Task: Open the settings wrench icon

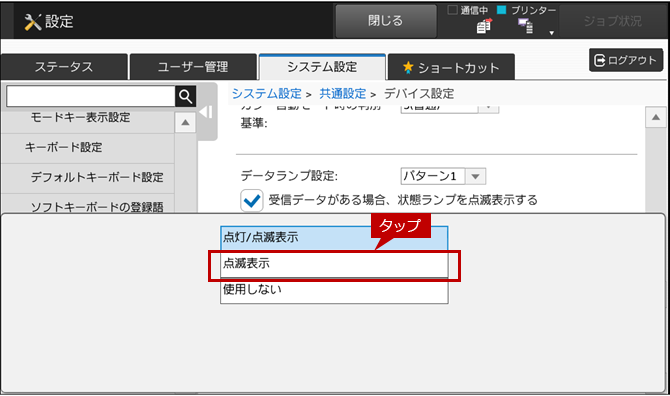Action: click(x=32, y=21)
